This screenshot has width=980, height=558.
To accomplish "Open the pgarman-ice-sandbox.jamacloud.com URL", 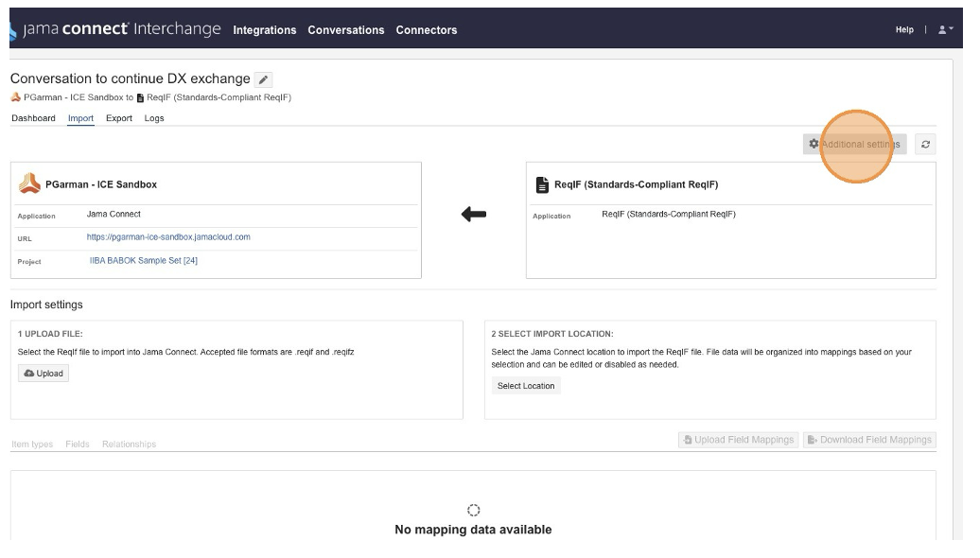I will click(x=168, y=237).
